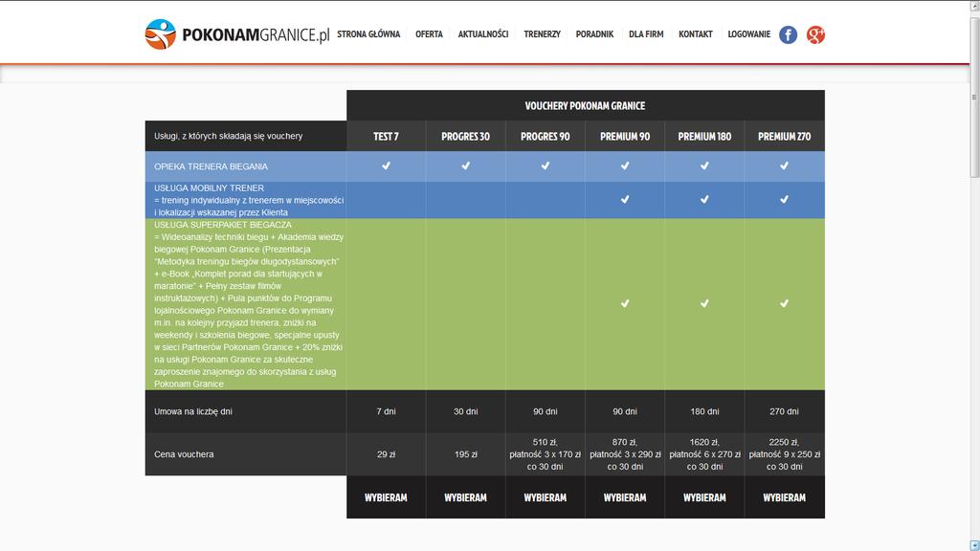Click Superpakiet Biegacza checkmark for PREMIUM 270
This screenshot has width=980, height=551.
pos(785,303)
